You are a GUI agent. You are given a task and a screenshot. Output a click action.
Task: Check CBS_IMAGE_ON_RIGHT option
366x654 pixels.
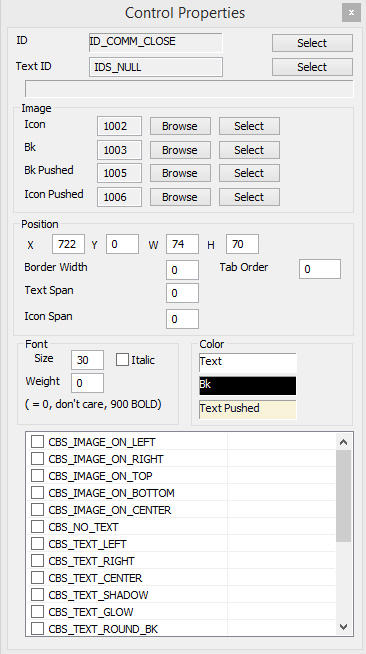(38, 459)
